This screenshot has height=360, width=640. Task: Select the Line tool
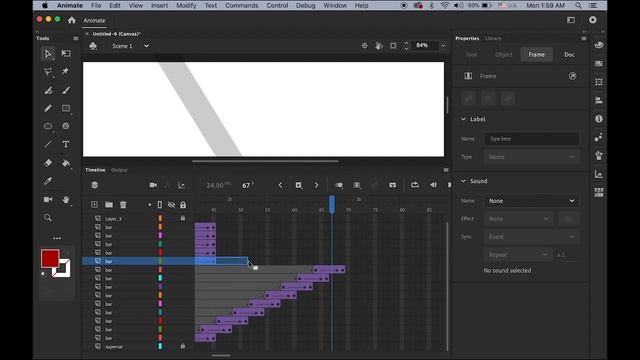coord(48,144)
